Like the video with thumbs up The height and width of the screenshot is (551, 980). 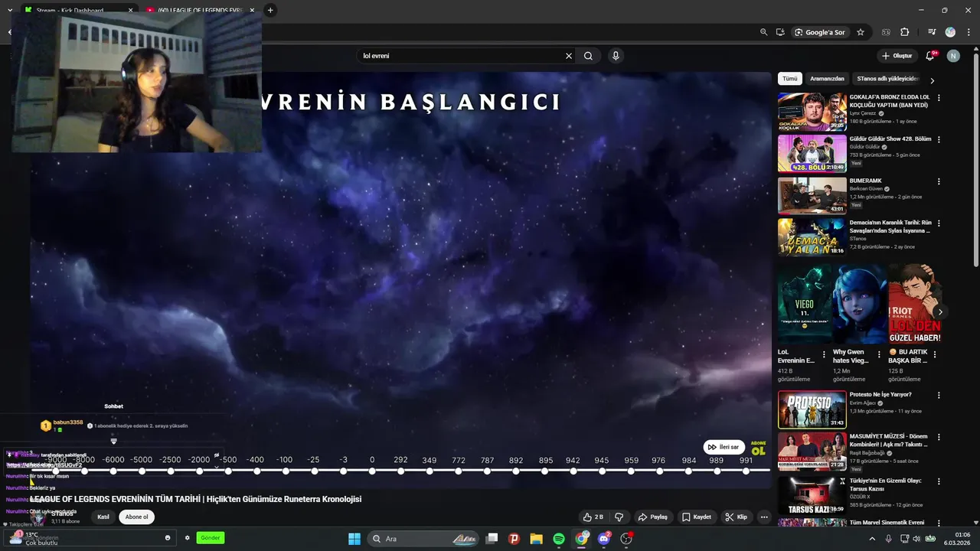pyautogui.click(x=593, y=517)
